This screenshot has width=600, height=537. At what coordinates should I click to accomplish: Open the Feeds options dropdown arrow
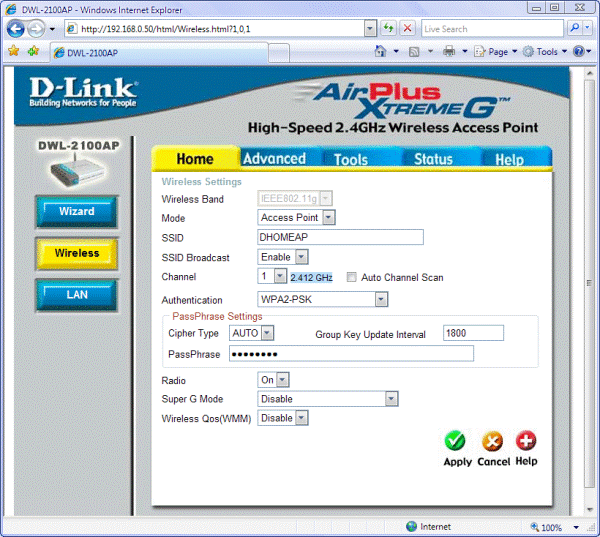430,51
